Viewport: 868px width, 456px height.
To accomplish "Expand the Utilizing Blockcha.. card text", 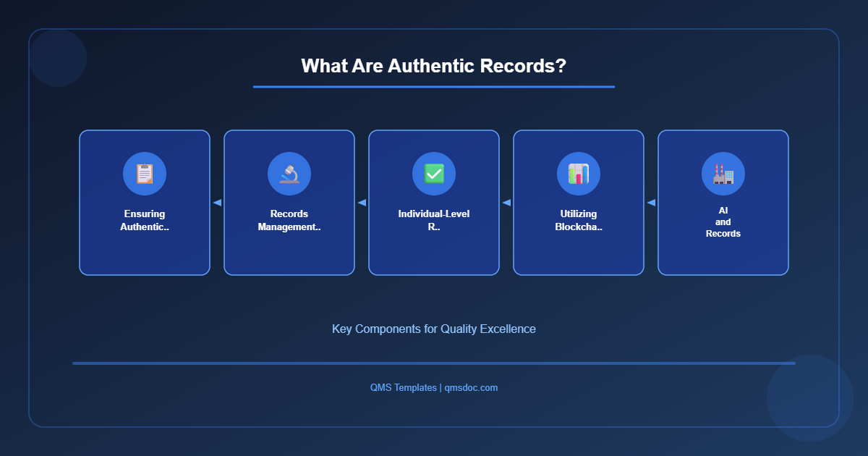I will [x=579, y=220].
